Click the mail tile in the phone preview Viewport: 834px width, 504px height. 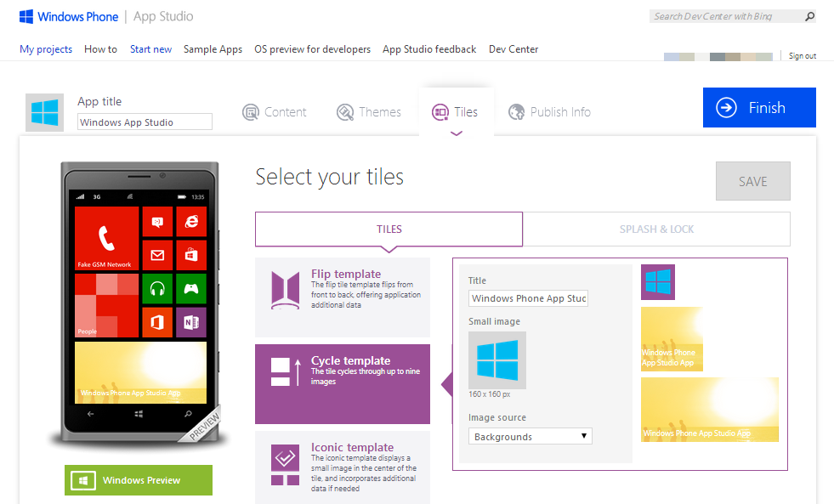pos(157,255)
